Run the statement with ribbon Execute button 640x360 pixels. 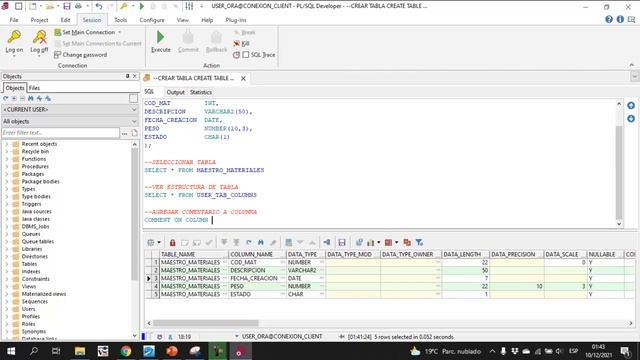pyautogui.click(x=160, y=42)
